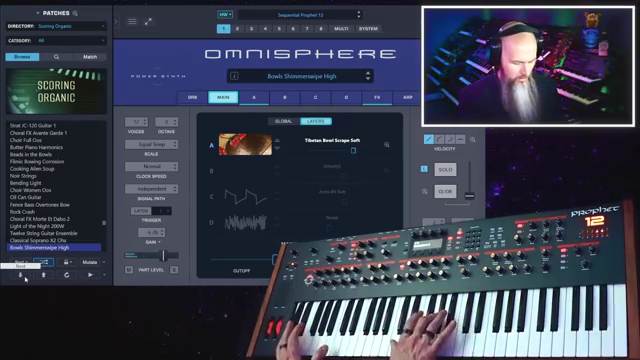The height and width of the screenshot is (360, 640).
Task: Click the expand view arrows icon
Action: coord(148,21)
